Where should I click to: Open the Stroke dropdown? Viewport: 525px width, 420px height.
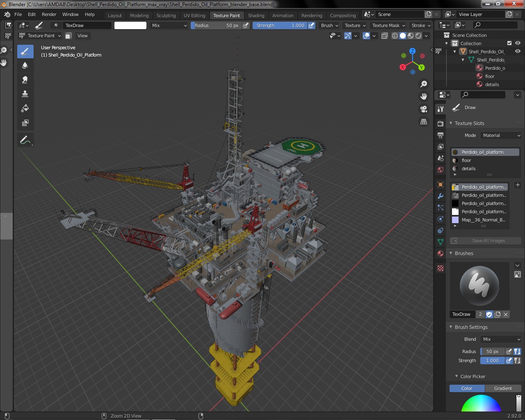421,25
